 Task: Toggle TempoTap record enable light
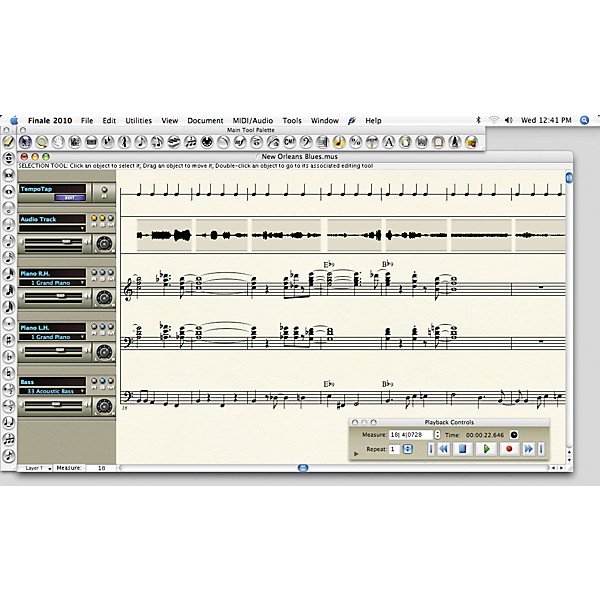coord(104,190)
